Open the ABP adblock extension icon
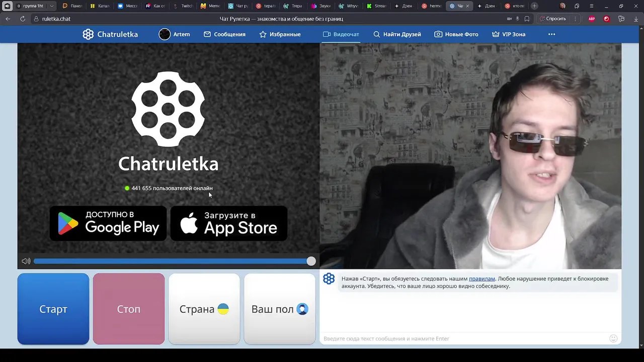 pos(592,19)
